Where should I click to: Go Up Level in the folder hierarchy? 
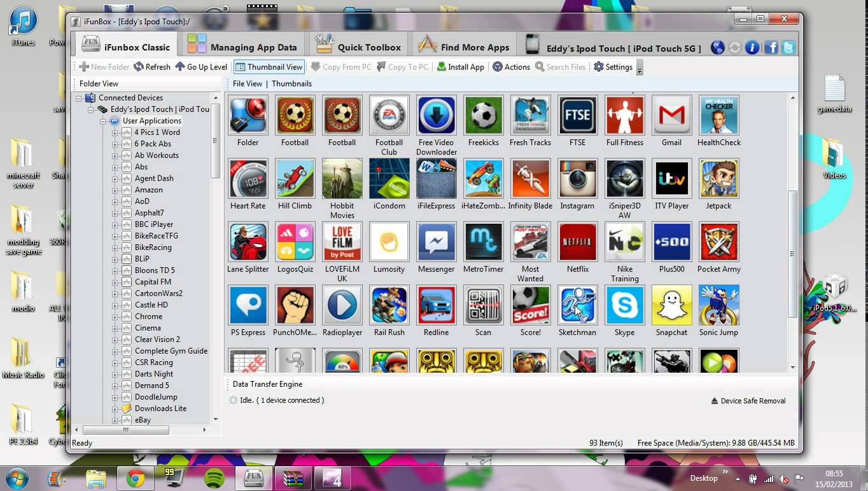[201, 67]
